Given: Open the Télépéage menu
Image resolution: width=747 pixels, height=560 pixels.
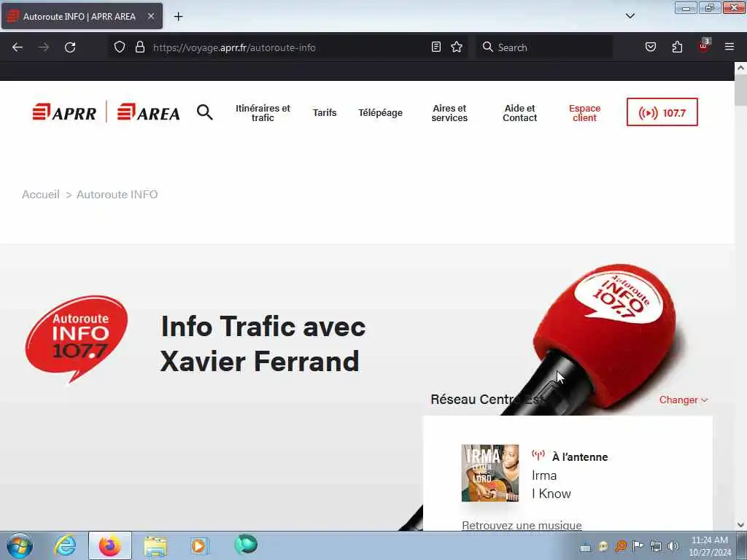Looking at the screenshot, I should point(380,113).
